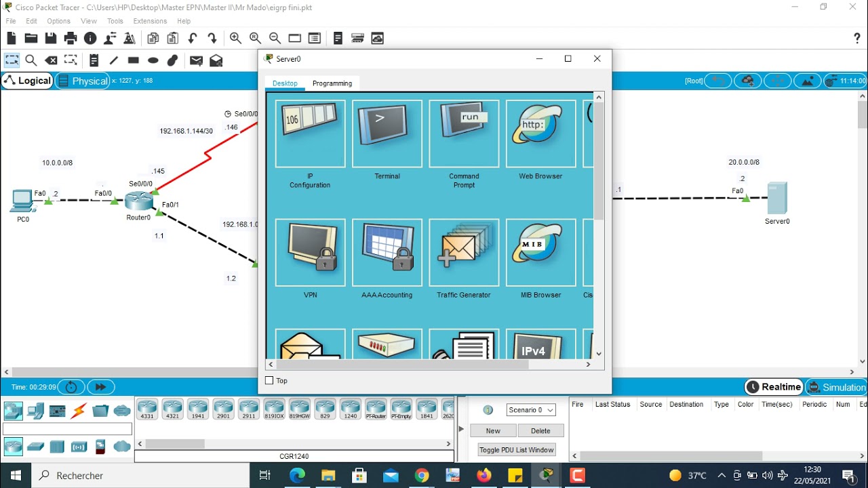Open IP Configuration in Server0 desktop
The width and height of the screenshot is (868, 488).
pos(310,134)
